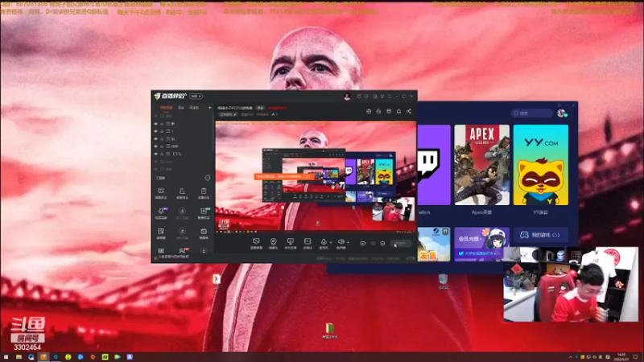
Task: Add a new scene with the plus button
Action: [x=210, y=108]
